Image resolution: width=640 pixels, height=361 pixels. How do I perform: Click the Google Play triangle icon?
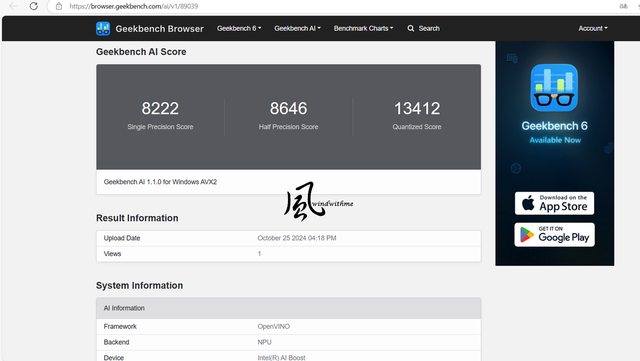click(x=527, y=235)
